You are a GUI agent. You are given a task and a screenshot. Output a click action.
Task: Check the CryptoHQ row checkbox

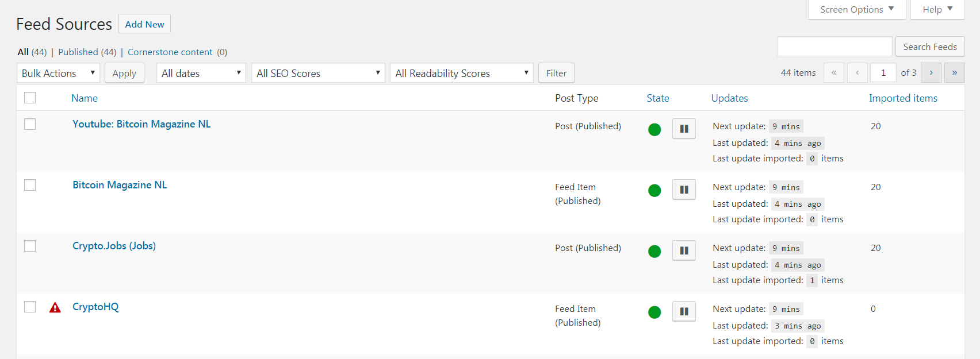30,307
